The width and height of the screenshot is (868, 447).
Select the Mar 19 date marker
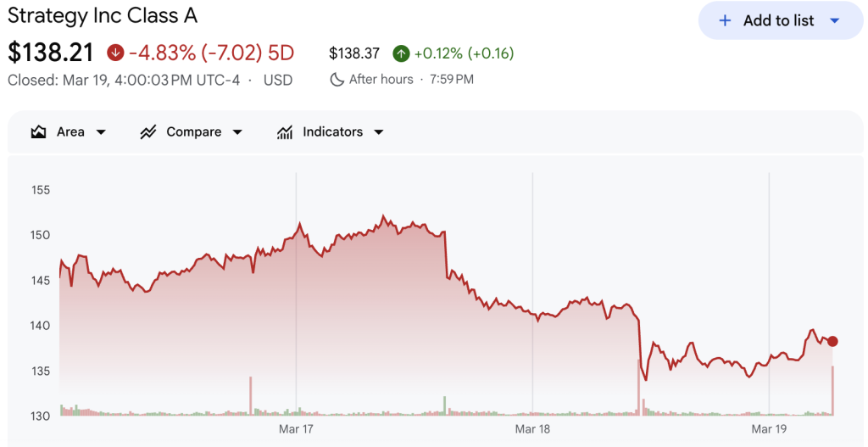[x=769, y=429]
